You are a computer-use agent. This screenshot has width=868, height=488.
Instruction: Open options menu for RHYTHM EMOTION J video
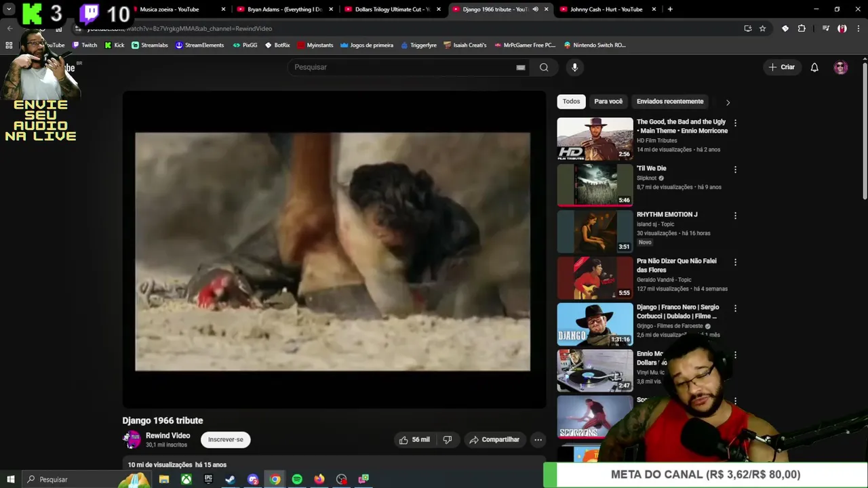pos(735,216)
